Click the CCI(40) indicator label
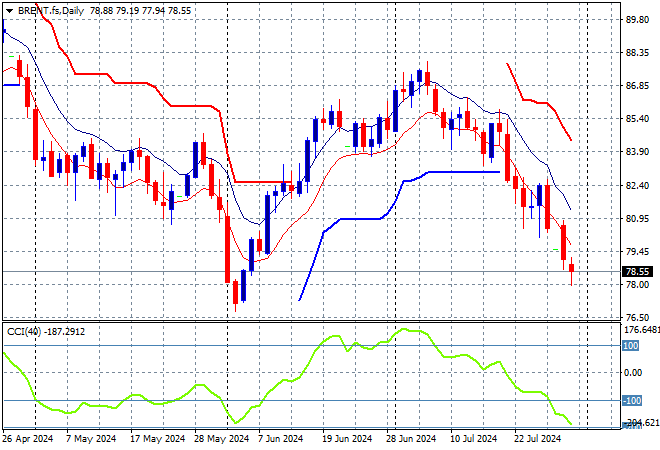Image resolution: width=660 pixels, height=450 pixels. pyautogui.click(x=24, y=332)
